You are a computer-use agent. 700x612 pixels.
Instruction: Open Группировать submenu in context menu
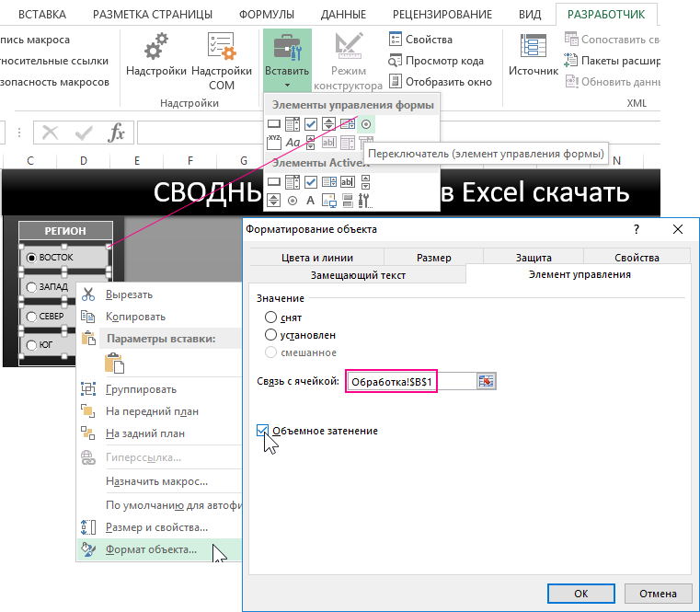point(141,389)
